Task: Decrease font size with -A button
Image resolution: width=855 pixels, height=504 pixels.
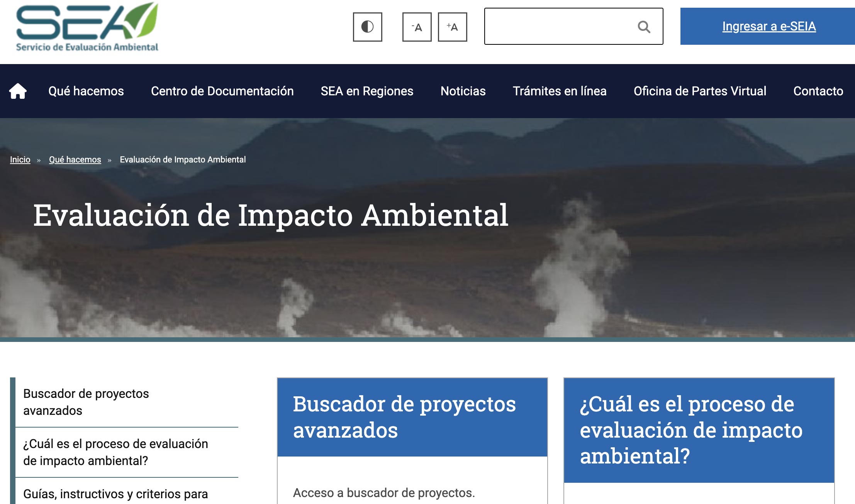Action: pyautogui.click(x=417, y=27)
